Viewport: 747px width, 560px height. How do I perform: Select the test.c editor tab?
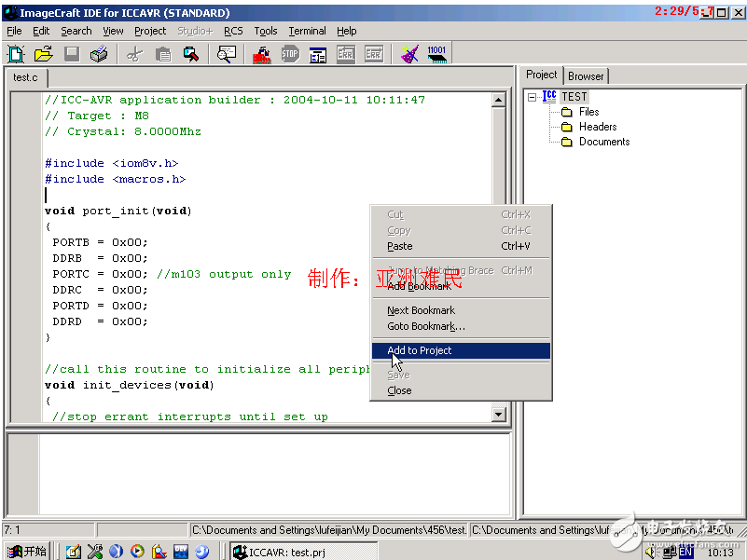click(x=25, y=77)
